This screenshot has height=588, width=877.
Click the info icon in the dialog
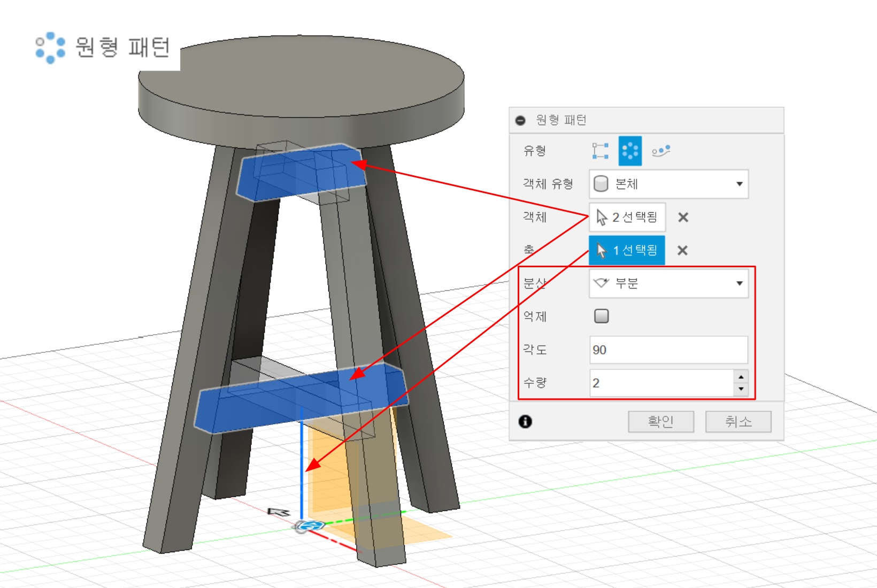pyautogui.click(x=525, y=422)
